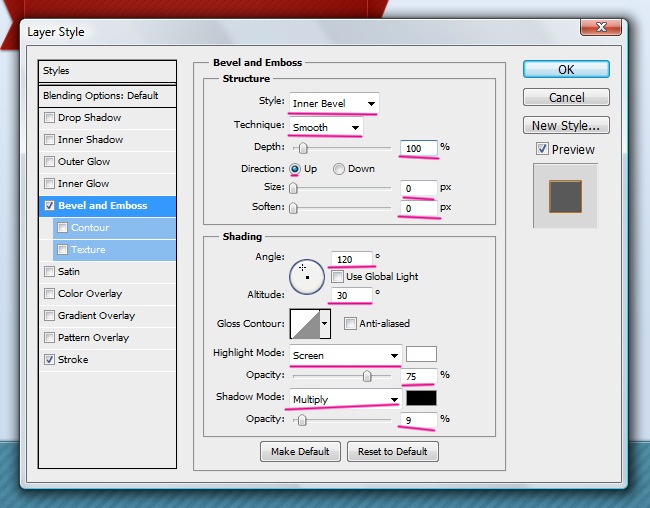This screenshot has height=508, width=650.
Task: Pick the black shadow color swatch
Action: pyautogui.click(x=421, y=399)
